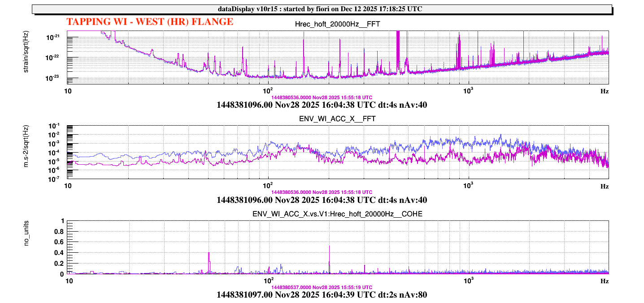Click the Hz label of the strain FFT plot
This screenshot has height=303, width=644.
coord(604,91)
